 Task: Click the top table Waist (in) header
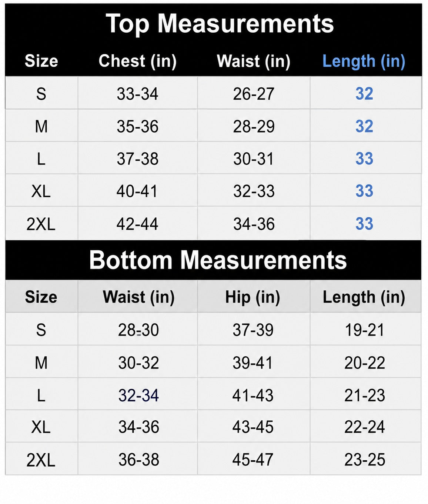[254, 61]
